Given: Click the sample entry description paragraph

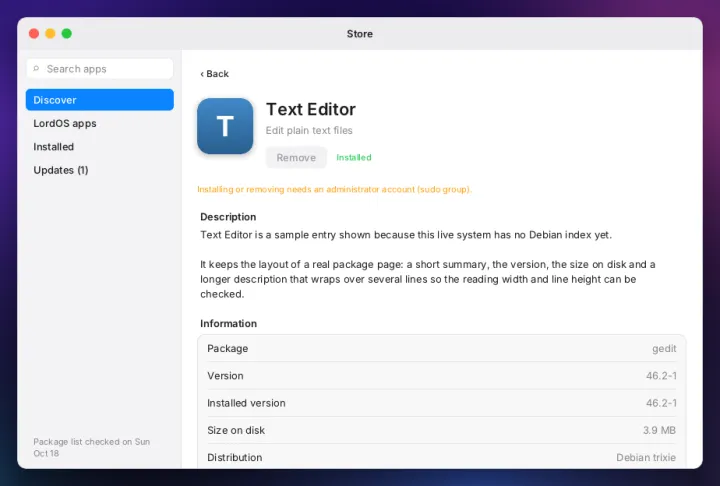Looking at the screenshot, I should tap(406, 235).
